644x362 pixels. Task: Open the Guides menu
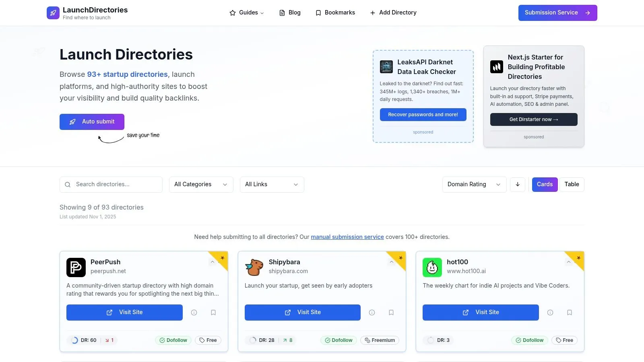pyautogui.click(x=246, y=12)
